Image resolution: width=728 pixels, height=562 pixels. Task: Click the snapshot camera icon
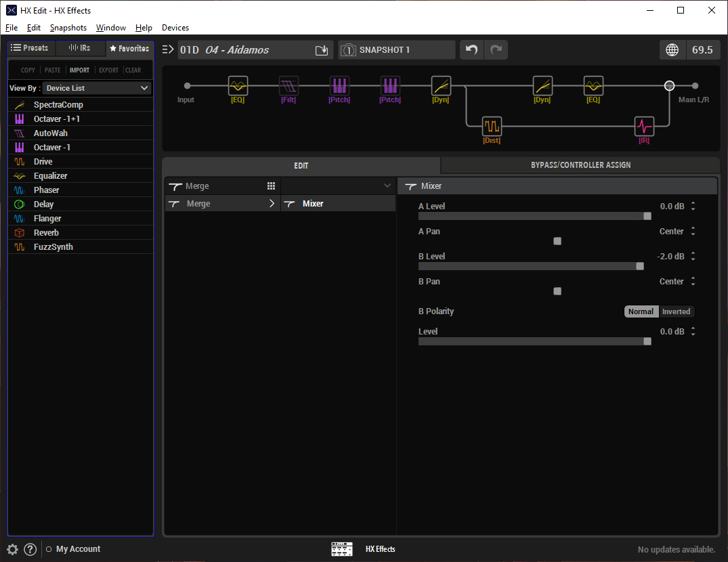pyautogui.click(x=348, y=50)
